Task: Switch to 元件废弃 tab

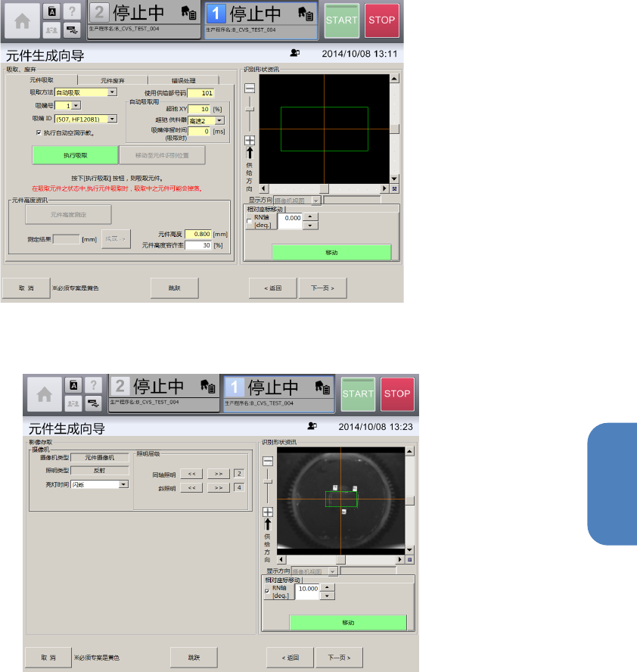Action: (x=113, y=80)
